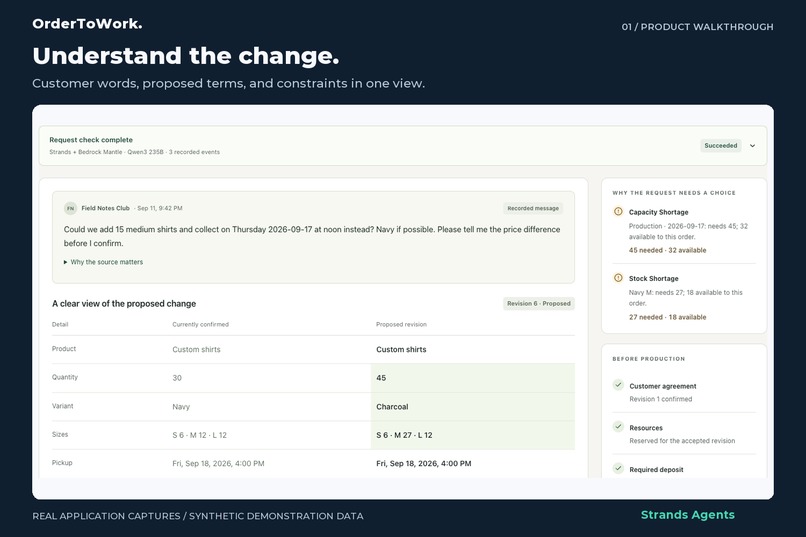Click the Required deposit item label
This screenshot has width=806, height=537.
click(656, 470)
